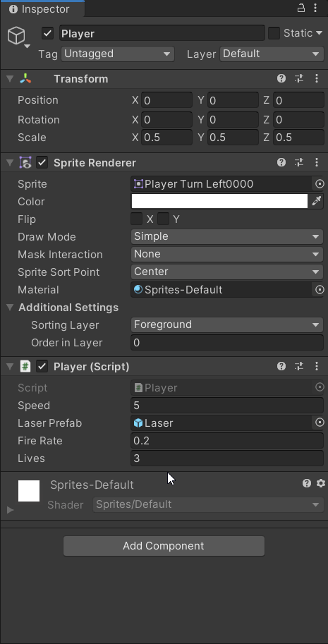Click the Sprites-Default material preview thumbnail

point(29,491)
